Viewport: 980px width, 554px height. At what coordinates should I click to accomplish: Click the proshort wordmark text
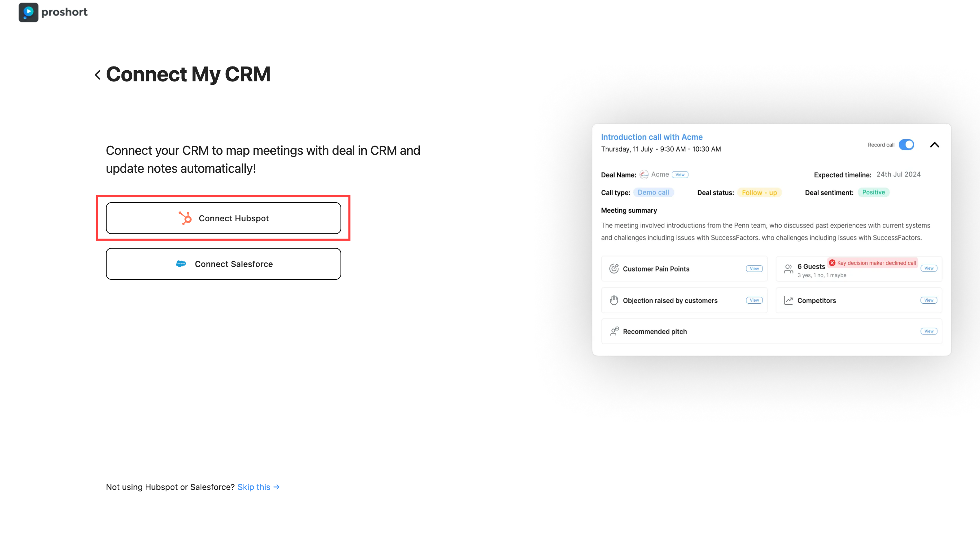click(x=64, y=12)
